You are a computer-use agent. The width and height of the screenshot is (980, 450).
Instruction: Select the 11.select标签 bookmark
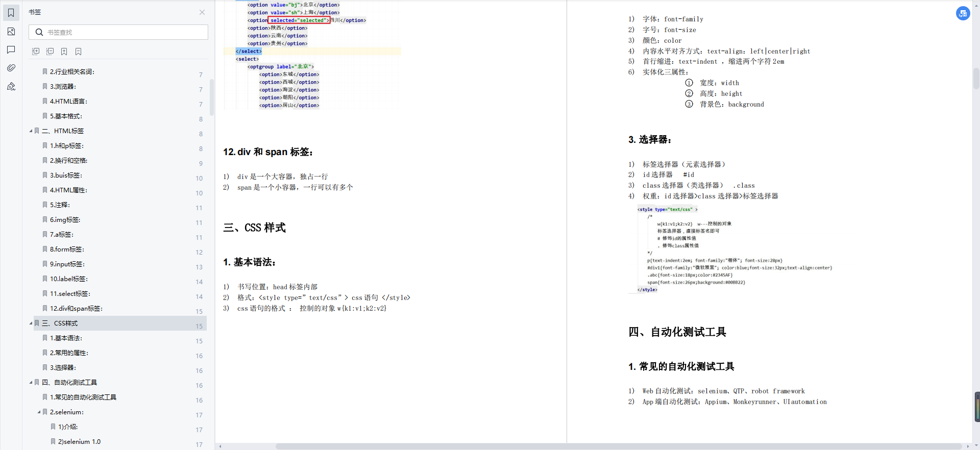point(70,294)
